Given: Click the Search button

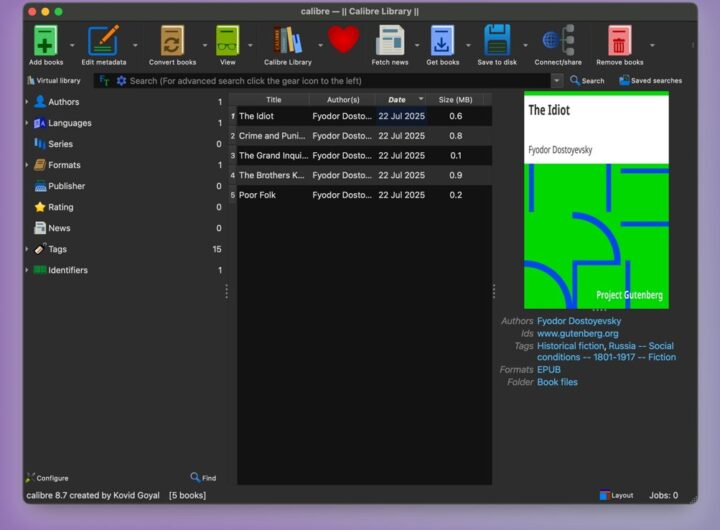Looking at the screenshot, I should pos(587,80).
